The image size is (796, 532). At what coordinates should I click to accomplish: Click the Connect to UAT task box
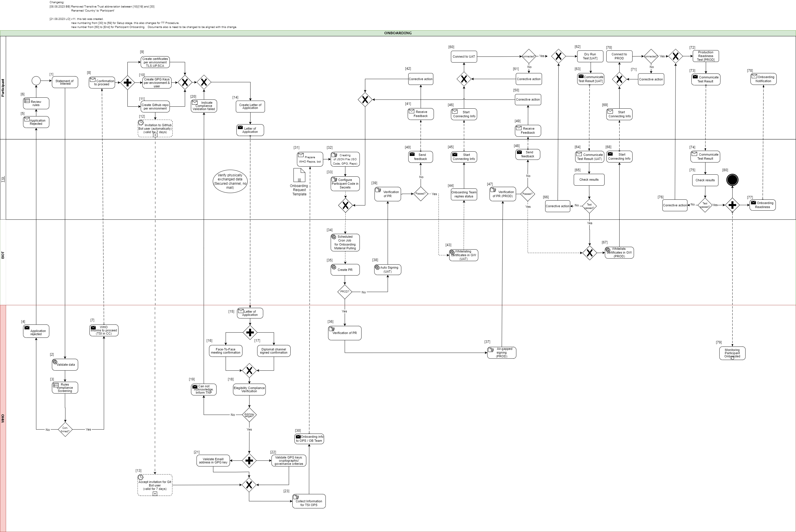click(x=464, y=56)
